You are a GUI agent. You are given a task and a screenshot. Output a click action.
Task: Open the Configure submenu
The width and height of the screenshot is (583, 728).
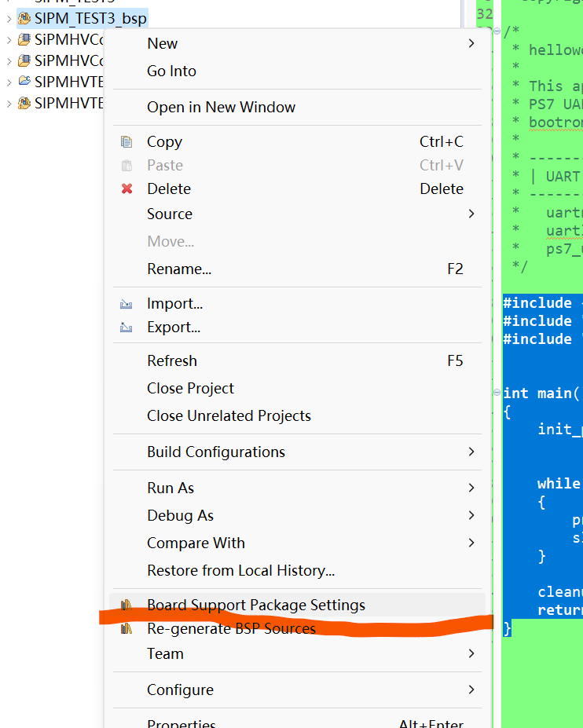[297, 690]
